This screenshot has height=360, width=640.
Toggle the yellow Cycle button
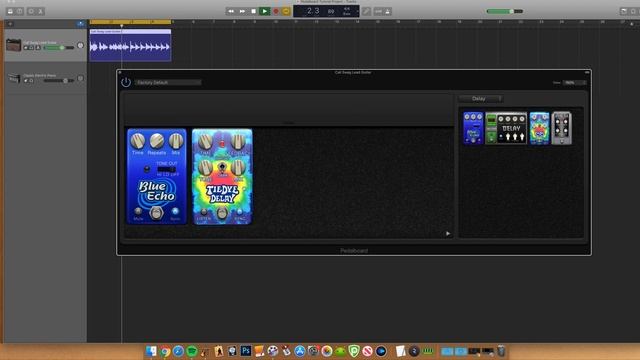(286, 11)
